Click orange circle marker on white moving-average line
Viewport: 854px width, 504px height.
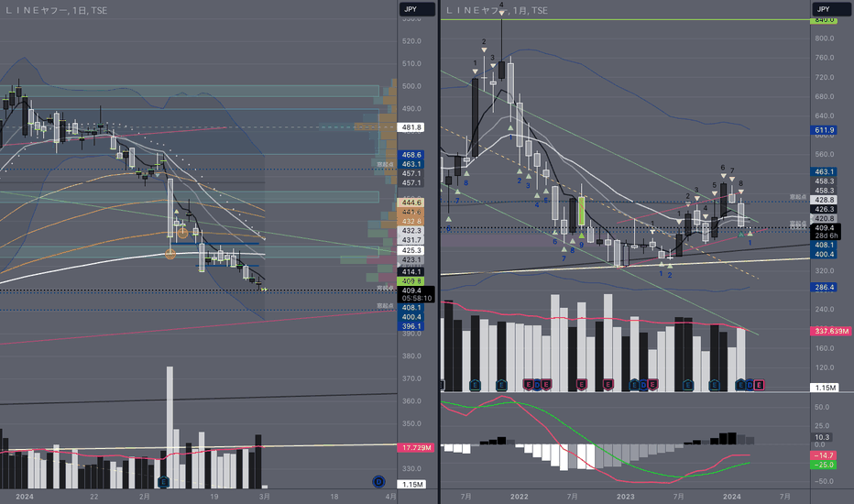pyautogui.click(x=170, y=254)
